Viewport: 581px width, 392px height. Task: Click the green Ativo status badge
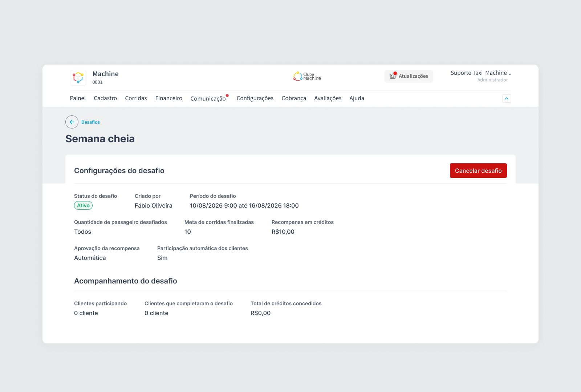[83, 205]
